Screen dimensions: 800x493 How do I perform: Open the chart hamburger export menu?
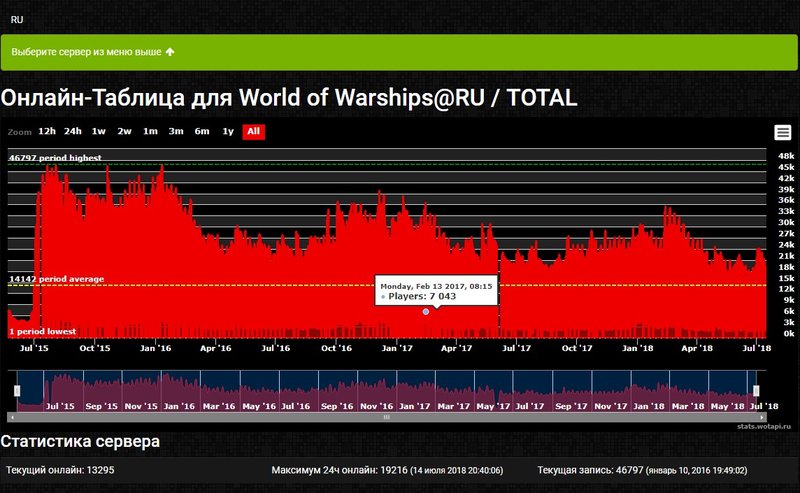783,132
